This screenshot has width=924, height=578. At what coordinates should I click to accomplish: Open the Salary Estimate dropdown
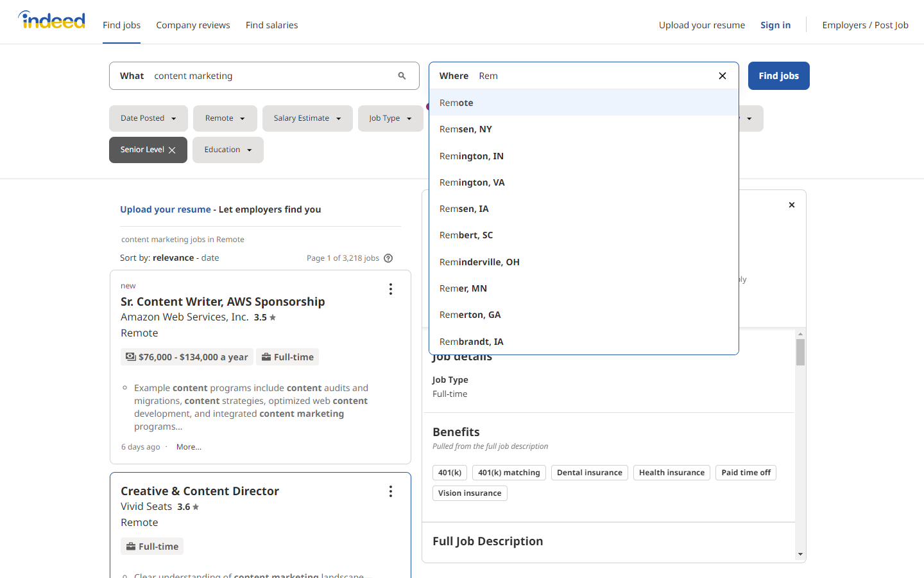(x=307, y=118)
